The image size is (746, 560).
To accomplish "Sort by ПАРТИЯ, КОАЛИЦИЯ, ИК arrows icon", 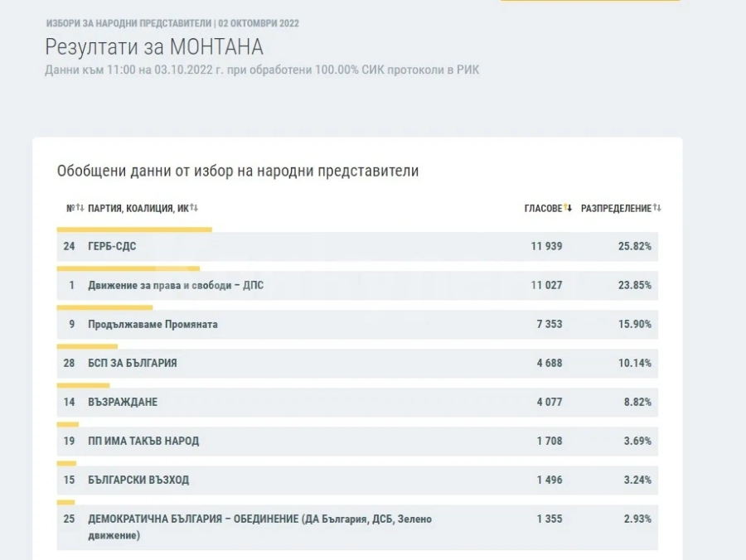I will pos(194,208).
